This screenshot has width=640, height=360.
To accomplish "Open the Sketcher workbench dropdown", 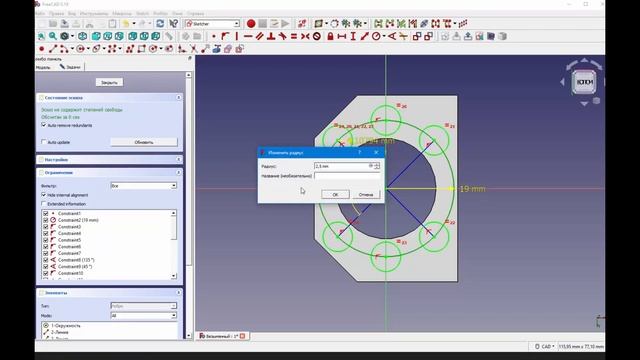I will coord(212,24).
